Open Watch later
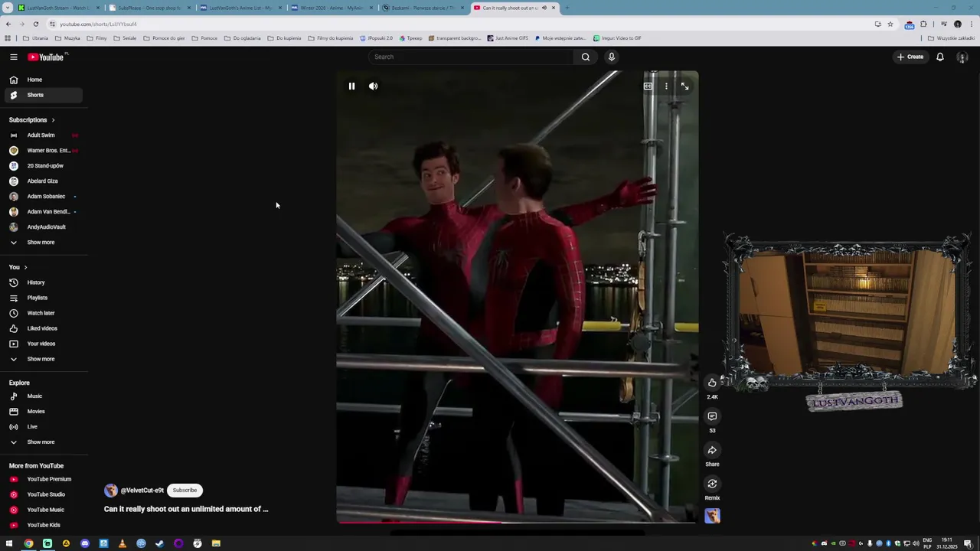980x551 pixels. [x=42, y=313]
